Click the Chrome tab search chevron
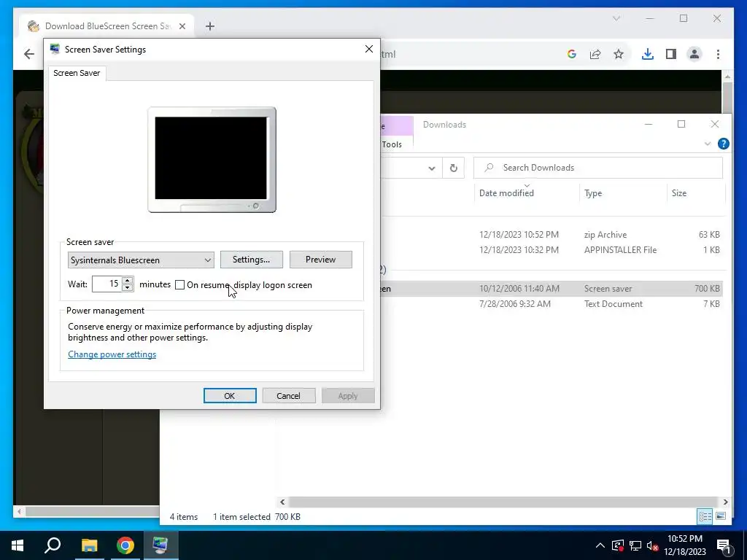The image size is (747, 560). (616, 18)
